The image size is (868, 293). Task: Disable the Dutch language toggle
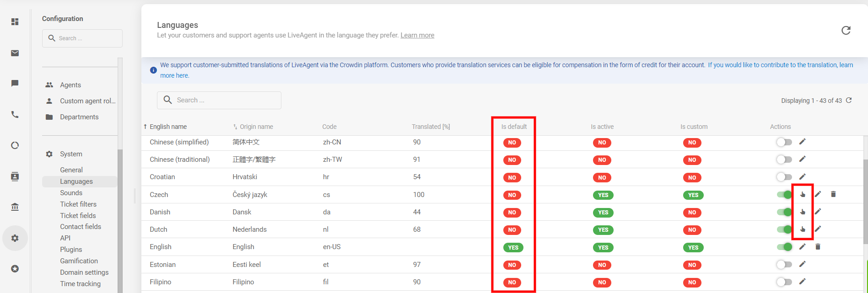784,229
